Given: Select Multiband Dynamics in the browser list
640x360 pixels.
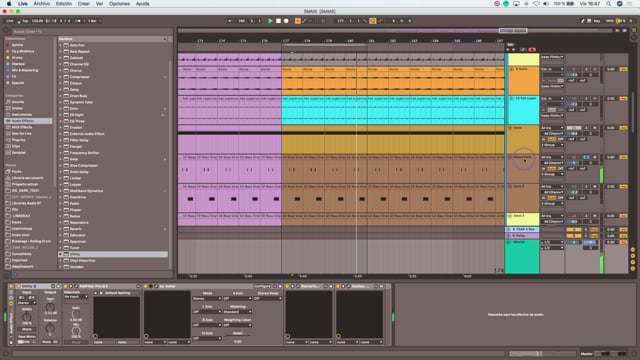Looking at the screenshot, I should 86,191.
